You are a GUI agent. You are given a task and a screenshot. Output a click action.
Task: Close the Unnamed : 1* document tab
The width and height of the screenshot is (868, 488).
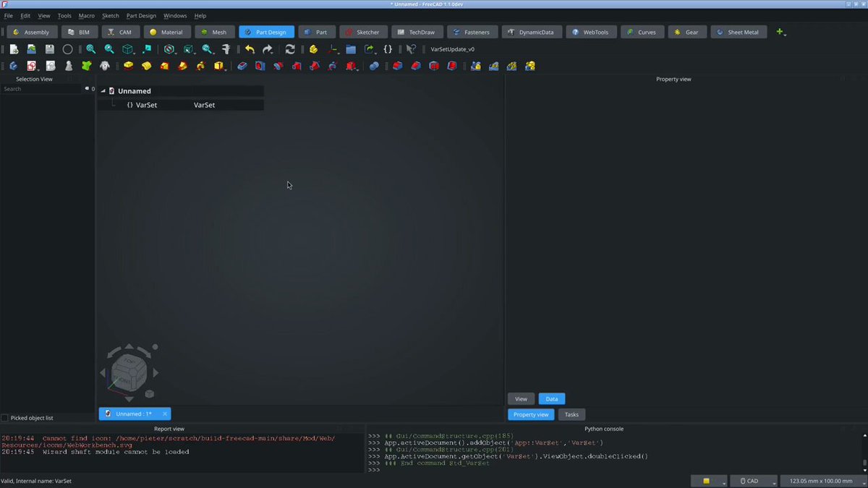click(165, 414)
